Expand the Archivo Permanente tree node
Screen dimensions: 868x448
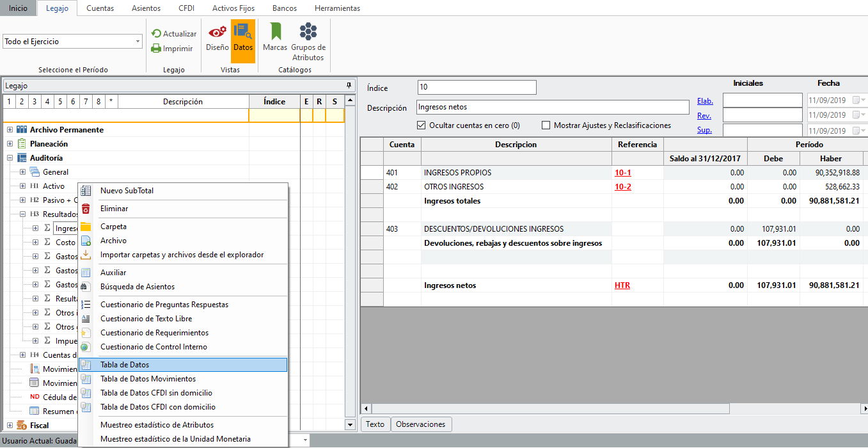coord(10,130)
